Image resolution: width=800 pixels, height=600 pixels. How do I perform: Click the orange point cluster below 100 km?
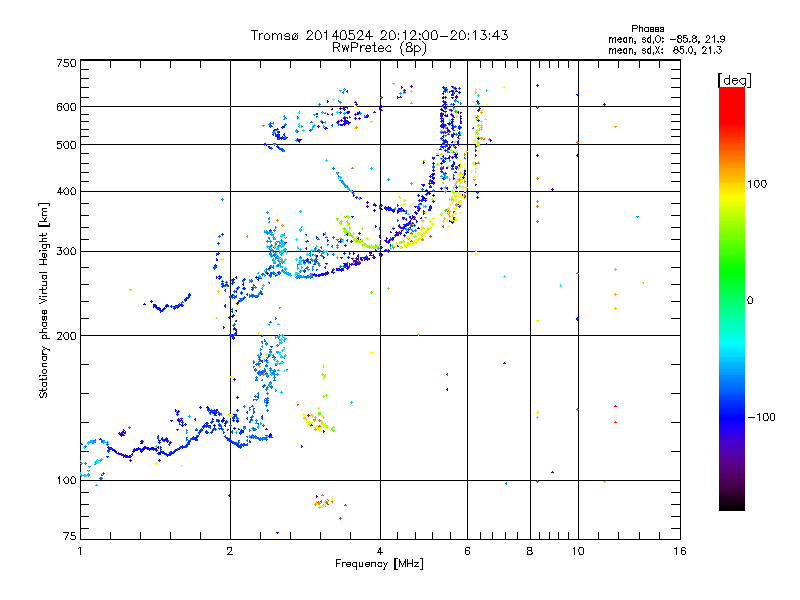click(323, 502)
